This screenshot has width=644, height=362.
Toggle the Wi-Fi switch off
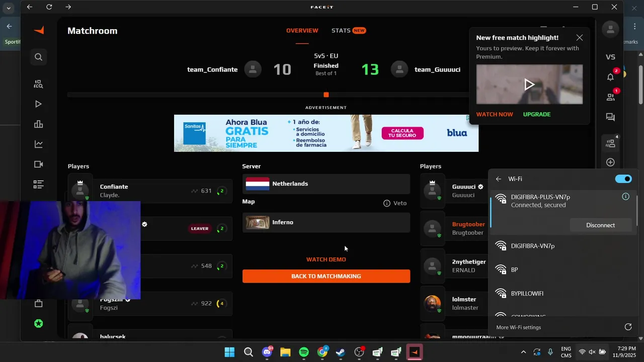[x=623, y=179]
